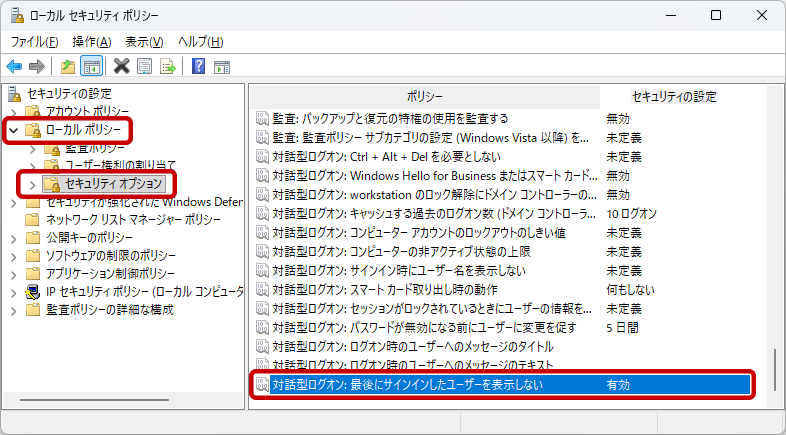Open the 表示(V) menu
786x435 pixels.
click(144, 41)
